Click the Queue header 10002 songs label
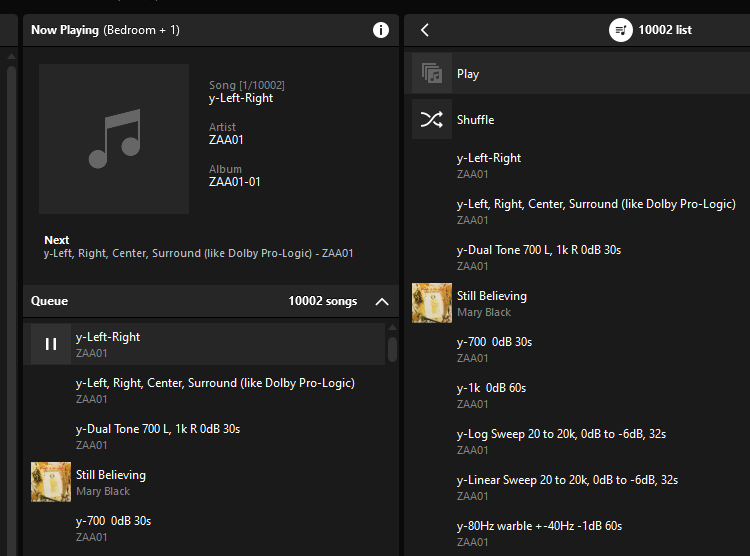 322,301
